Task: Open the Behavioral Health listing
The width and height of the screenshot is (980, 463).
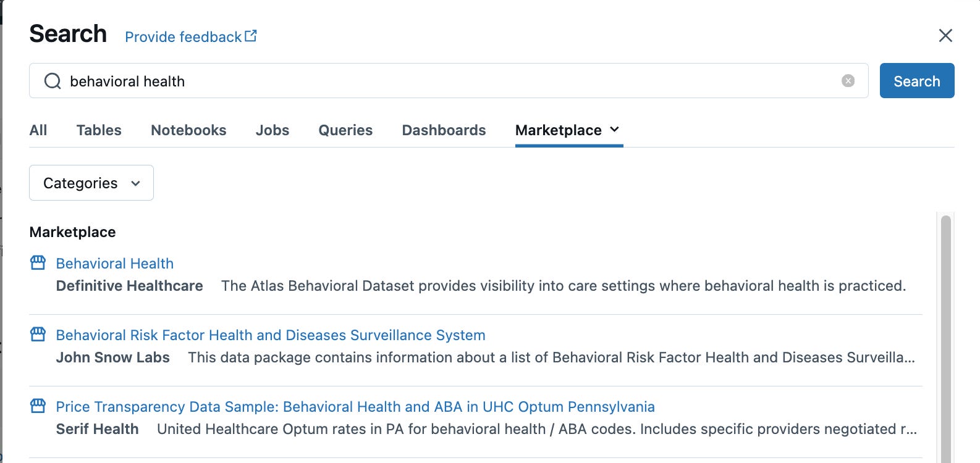Action: coord(115,264)
